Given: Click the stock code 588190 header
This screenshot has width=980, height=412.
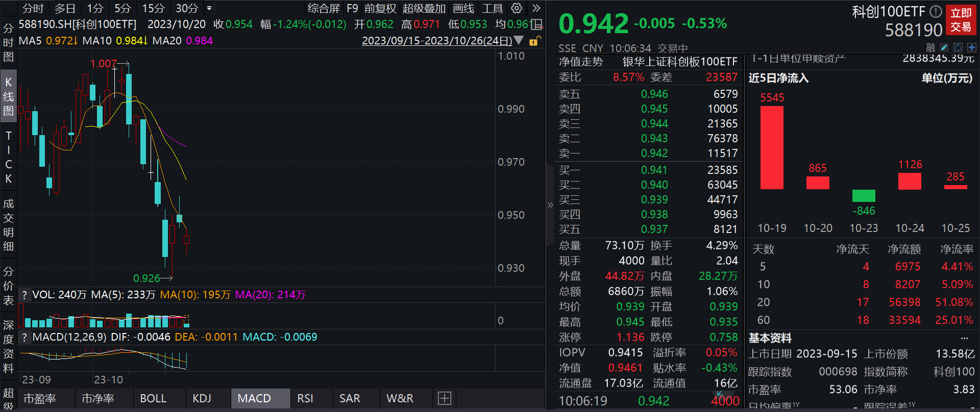Looking at the screenshot, I should tap(914, 30).
